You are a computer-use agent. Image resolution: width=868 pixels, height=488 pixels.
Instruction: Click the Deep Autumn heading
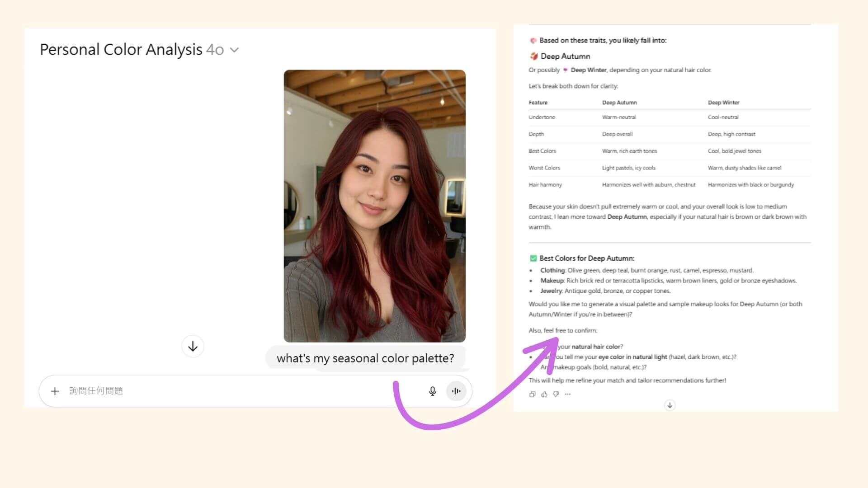[565, 56]
